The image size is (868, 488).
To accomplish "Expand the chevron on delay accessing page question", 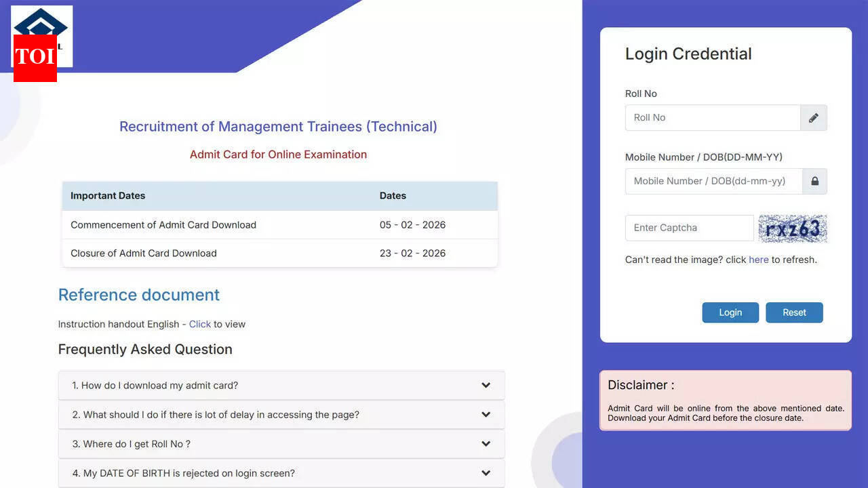I will coord(486,414).
